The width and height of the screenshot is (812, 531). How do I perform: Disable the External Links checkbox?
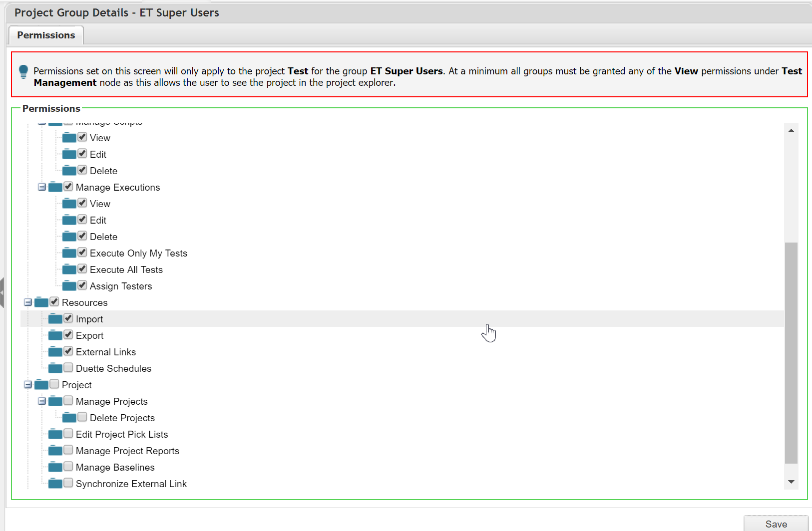pyautogui.click(x=68, y=351)
